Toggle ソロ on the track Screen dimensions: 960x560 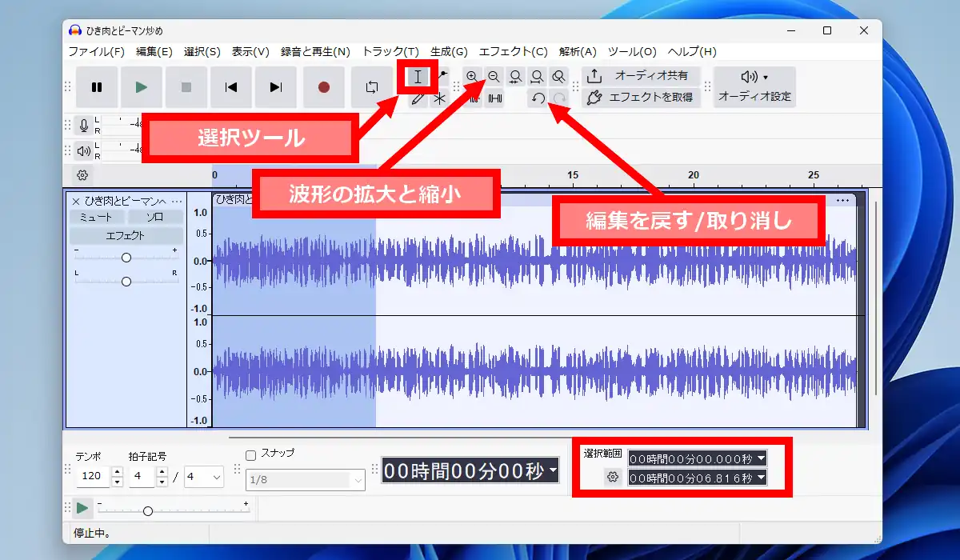click(x=155, y=217)
